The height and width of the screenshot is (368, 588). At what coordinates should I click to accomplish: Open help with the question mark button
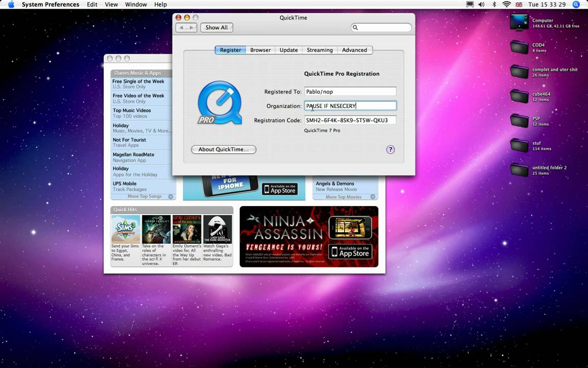click(x=390, y=149)
